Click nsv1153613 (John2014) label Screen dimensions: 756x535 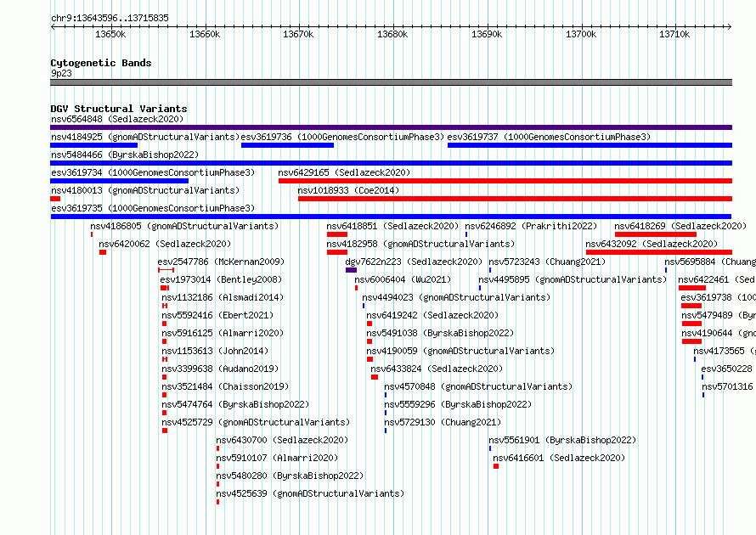tap(215, 351)
